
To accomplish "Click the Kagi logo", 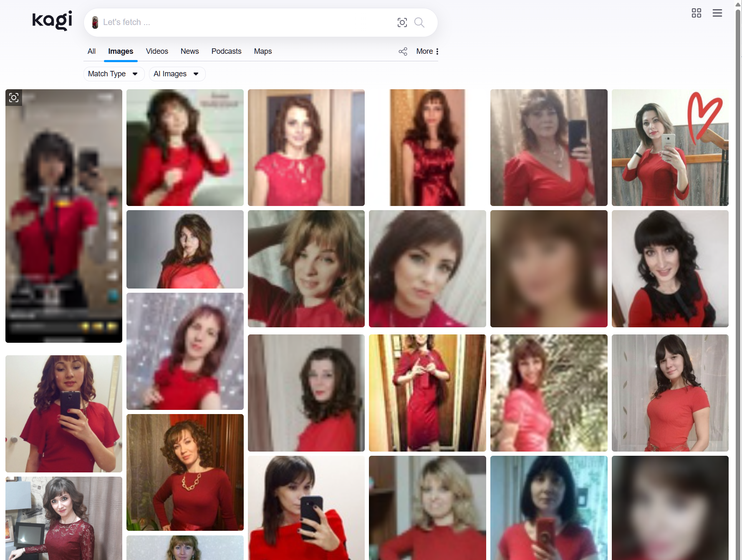I will (52, 21).
